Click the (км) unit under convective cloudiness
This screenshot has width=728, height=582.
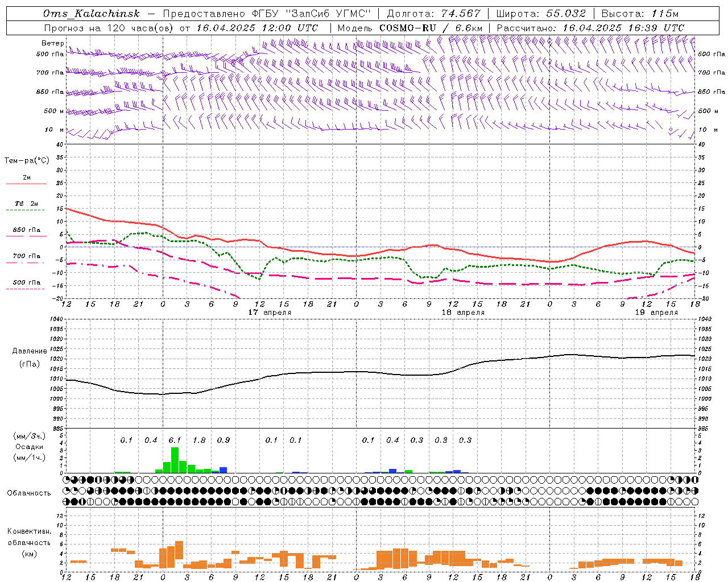click(x=30, y=554)
